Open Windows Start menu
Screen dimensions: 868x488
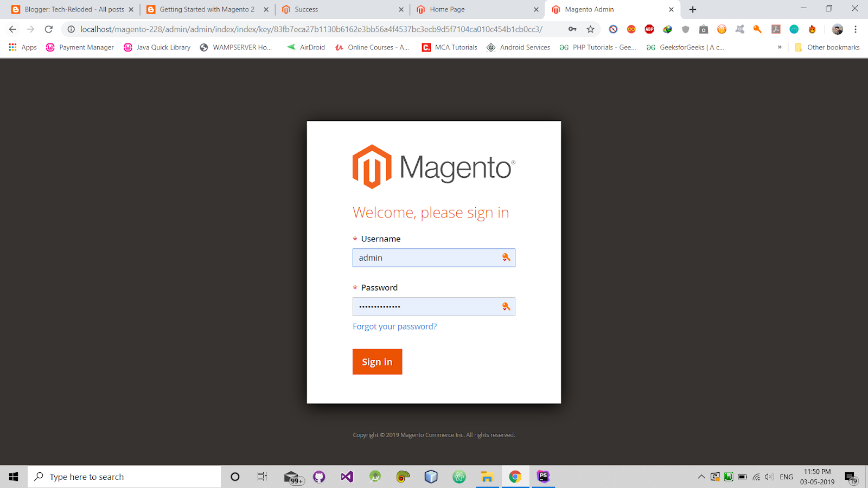point(14,477)
